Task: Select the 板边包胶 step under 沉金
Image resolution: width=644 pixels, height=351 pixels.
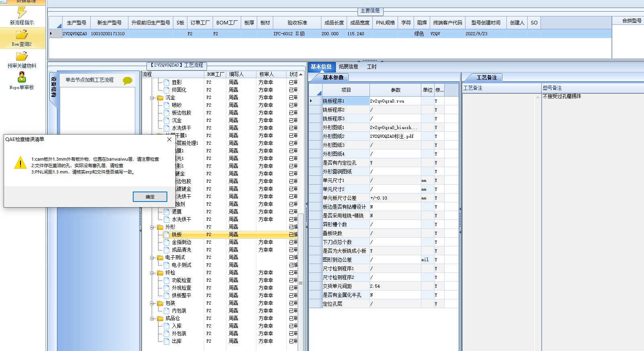Action: (181, 113)
